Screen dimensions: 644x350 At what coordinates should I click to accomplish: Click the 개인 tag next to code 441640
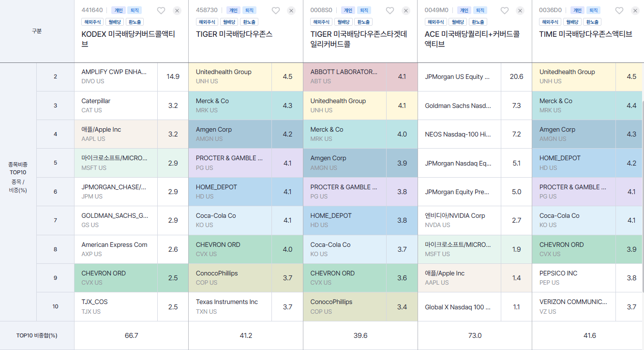pos(118,10)
